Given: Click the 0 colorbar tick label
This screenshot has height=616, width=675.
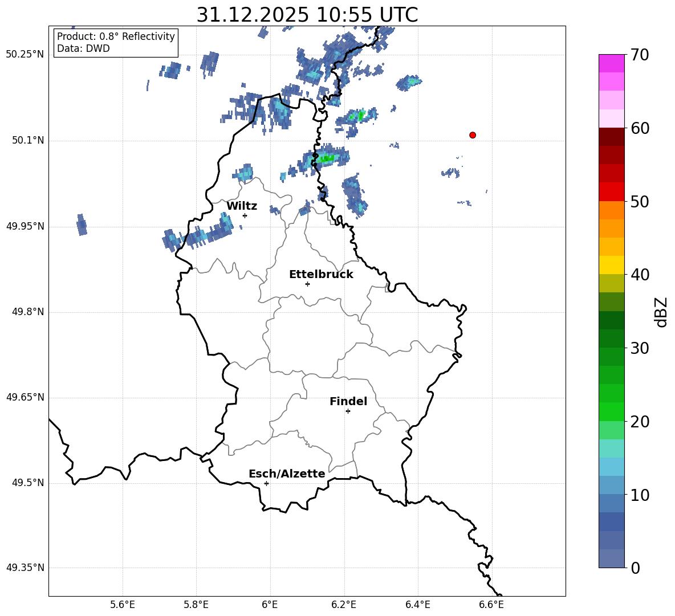Looking at the screenshot, I should point(635,568).
